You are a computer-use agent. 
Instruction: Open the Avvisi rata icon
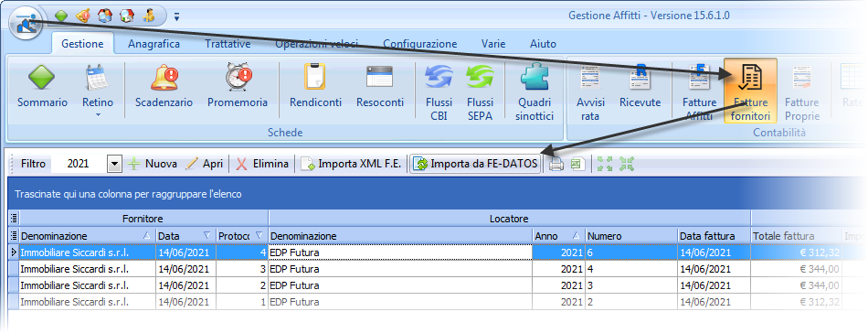point(590,78)
